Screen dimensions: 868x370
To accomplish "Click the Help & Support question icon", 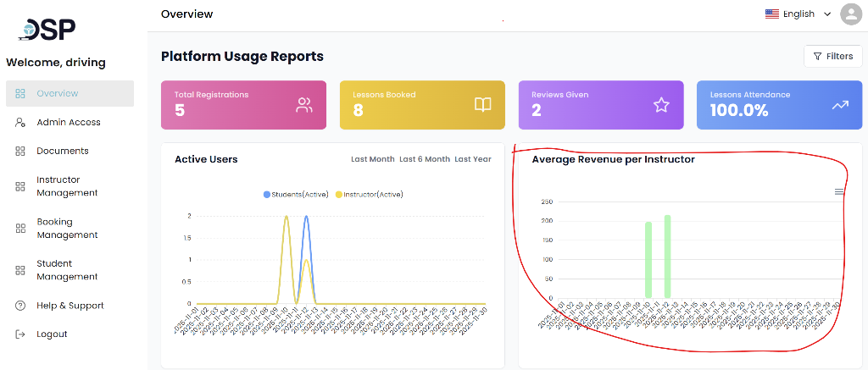I will coord(20,306).
